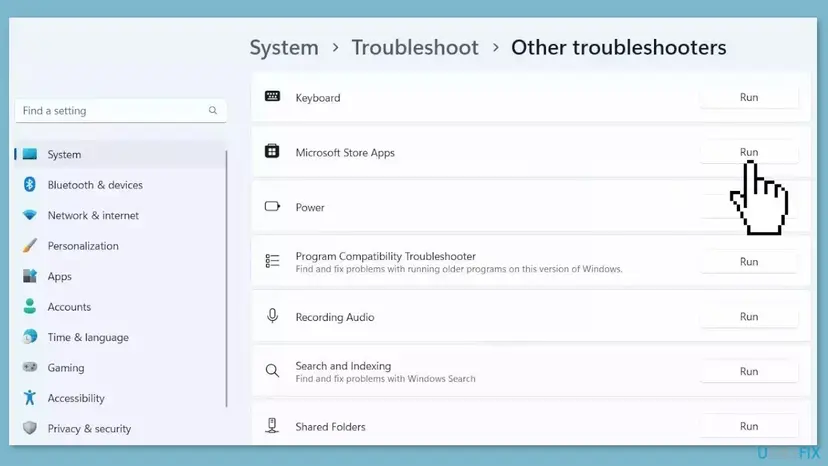Image resolution: width=828 pixels, height=466 pixels.
Task: Open Personalization settings
Action: pos(120,246)
